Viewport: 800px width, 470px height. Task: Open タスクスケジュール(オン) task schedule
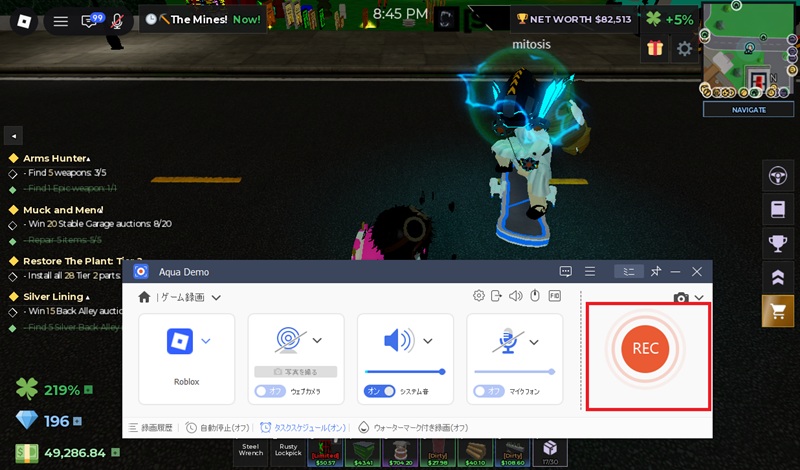click(303, 428)
